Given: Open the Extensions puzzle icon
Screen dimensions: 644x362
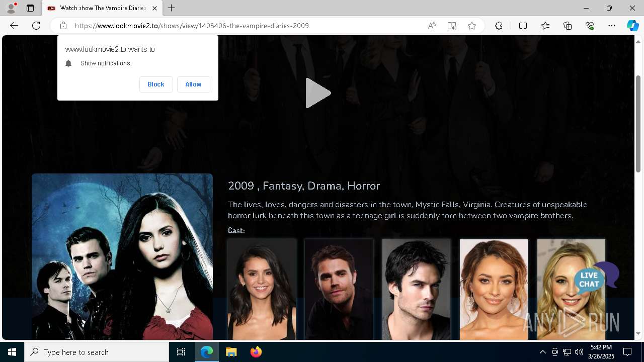Looking at the screenshot, I should [x=499, y=26].
